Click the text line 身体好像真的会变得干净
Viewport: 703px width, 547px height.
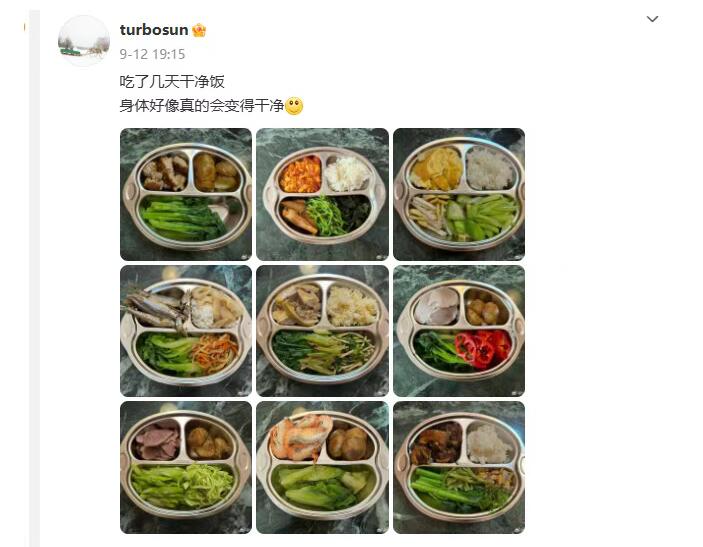click(202, 106)
